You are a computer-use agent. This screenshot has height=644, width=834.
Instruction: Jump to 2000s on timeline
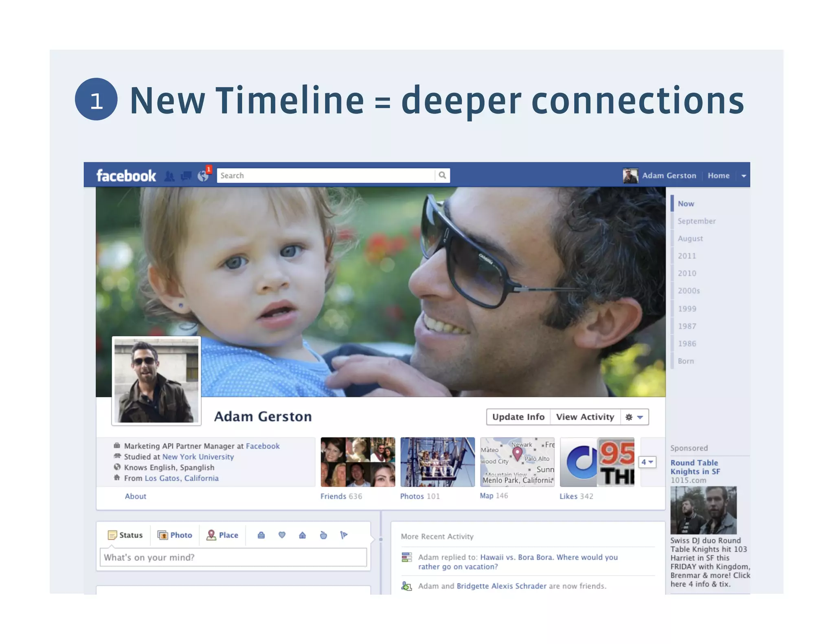(689, 291)
